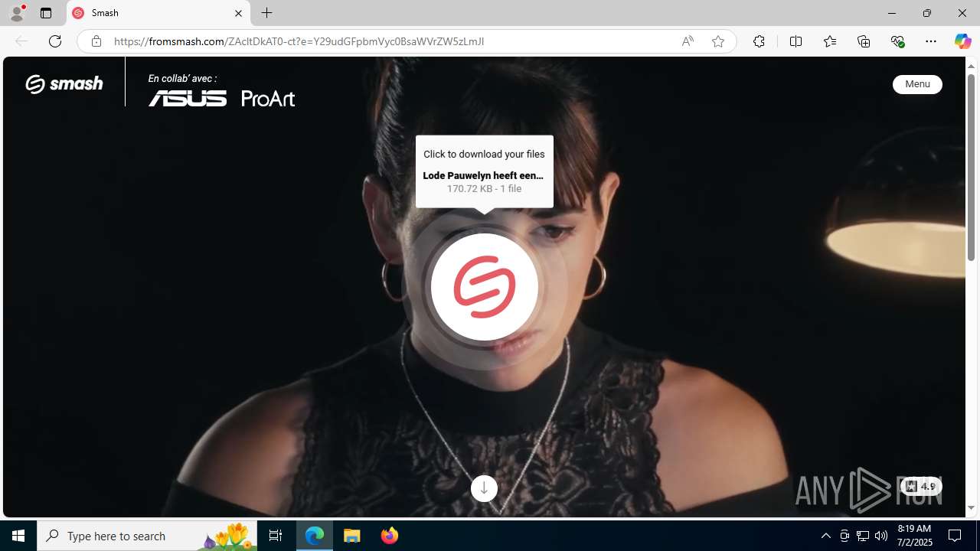This screenshot has height=551, width=980.
Task: Open the profile icon in title bar
Action: [x=17, y=13]
